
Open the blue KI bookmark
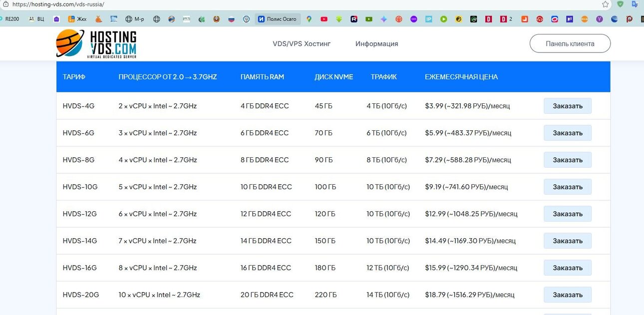[569, 19]
